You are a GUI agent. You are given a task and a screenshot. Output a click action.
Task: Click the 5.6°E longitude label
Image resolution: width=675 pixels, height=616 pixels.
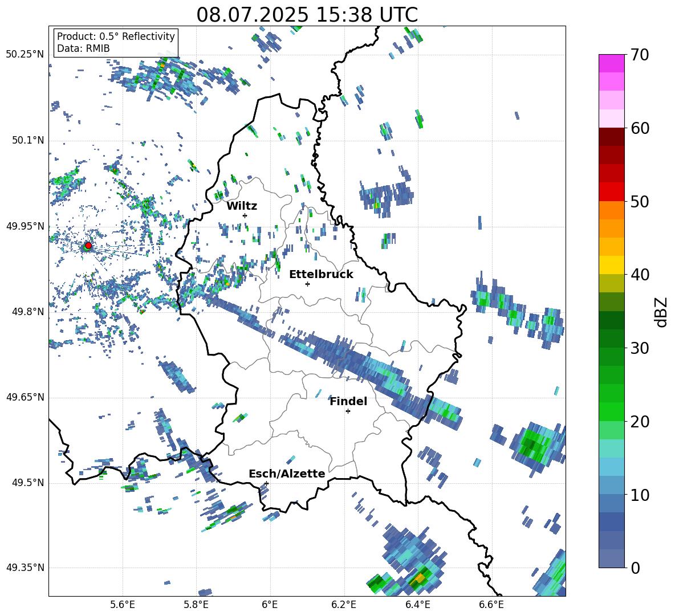pyautogui.click(x=123, y=605)
